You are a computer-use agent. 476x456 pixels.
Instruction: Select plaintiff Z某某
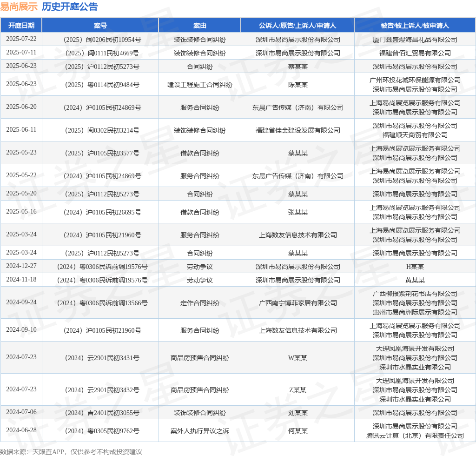click(x=298, y=390)
